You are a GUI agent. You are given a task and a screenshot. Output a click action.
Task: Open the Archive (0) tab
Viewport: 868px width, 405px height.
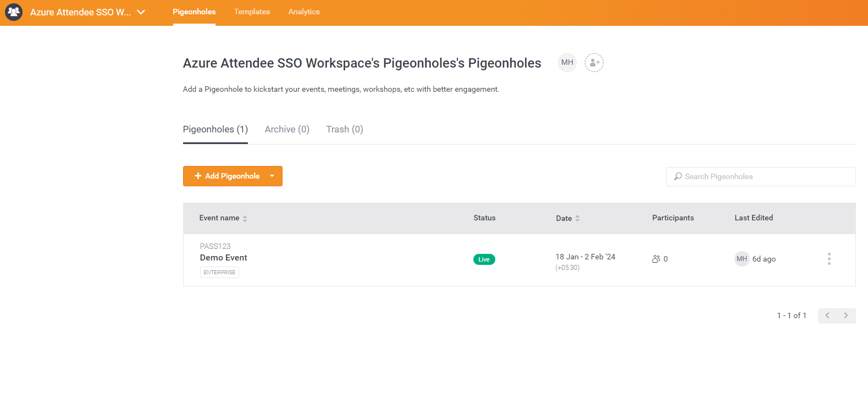pyautogui.click(x=287, y=129)
